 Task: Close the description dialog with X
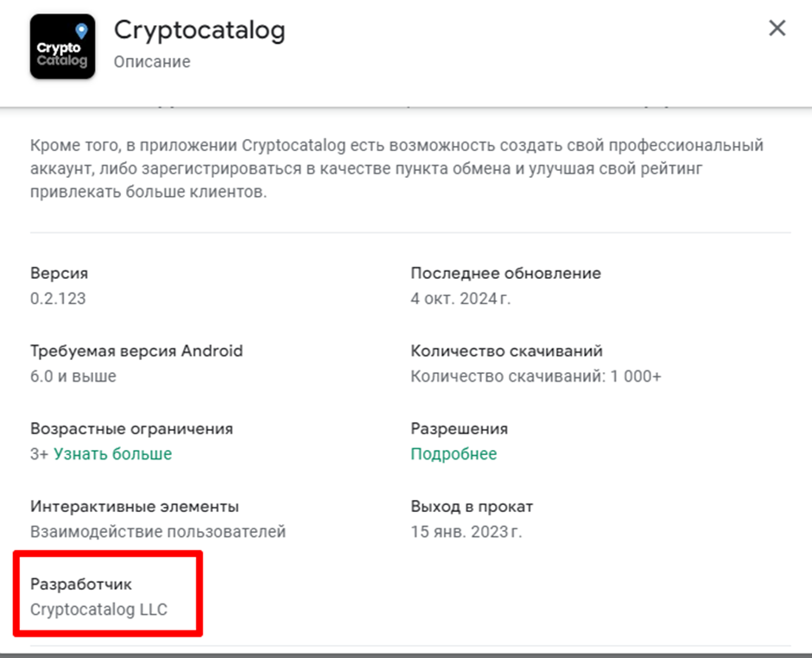point(777,28)
